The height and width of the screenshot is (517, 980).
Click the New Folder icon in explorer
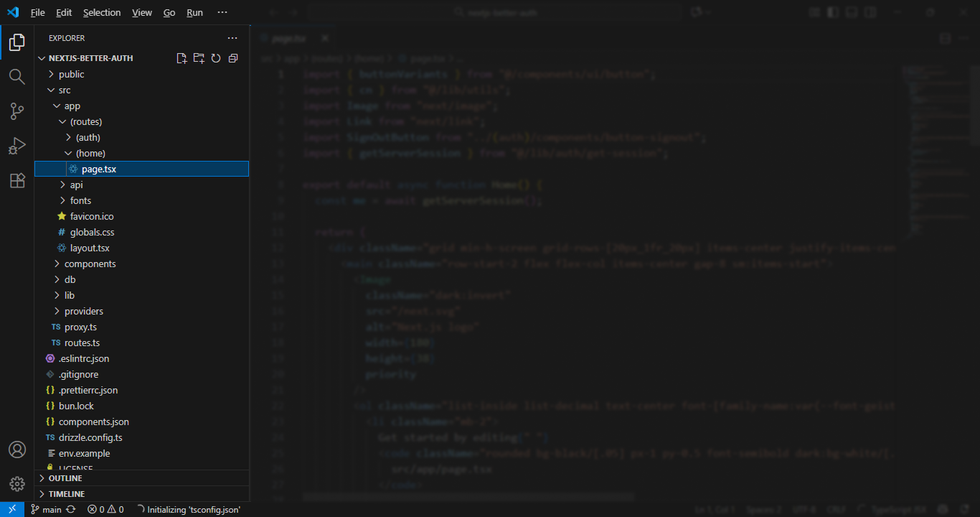pos(199,58)
